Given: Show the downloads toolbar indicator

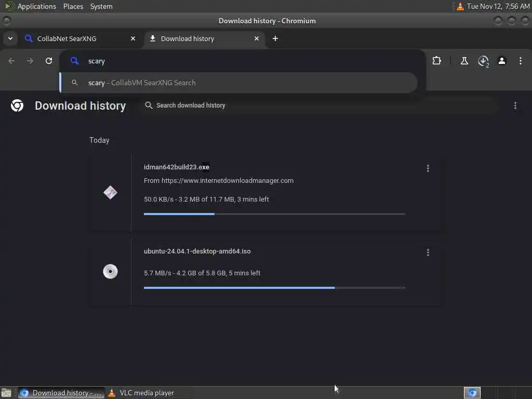Looking at the screenshot, I should coord(483,61).
